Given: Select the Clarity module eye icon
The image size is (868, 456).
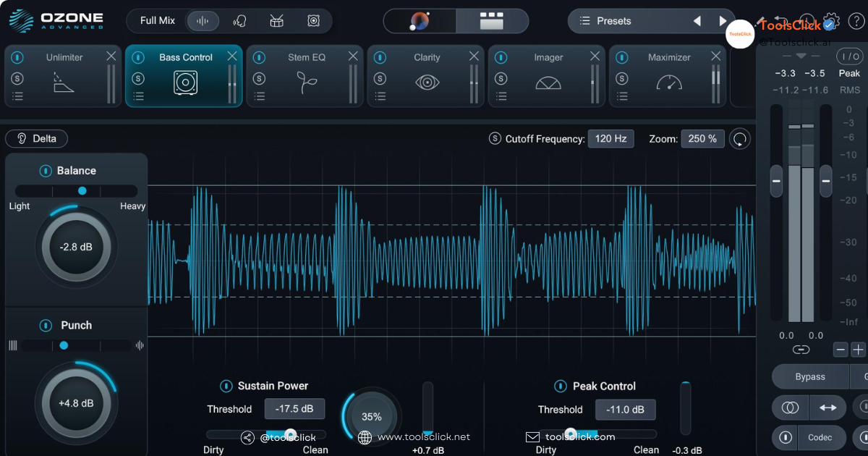Looking at the screenshot, I should (427, 83).
